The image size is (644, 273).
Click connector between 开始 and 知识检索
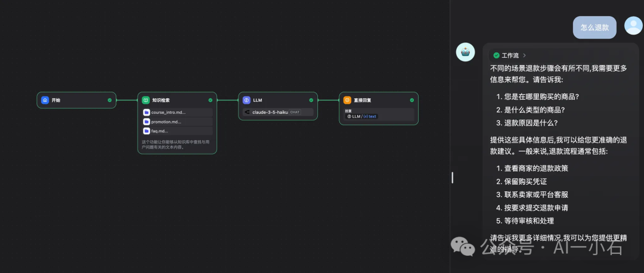(127, 100)
